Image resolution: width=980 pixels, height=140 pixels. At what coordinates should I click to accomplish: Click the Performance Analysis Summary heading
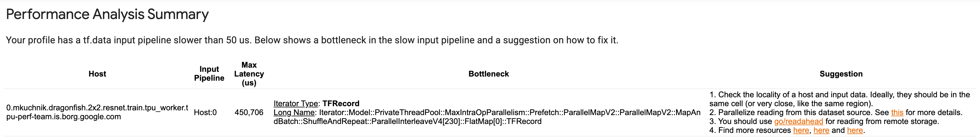pos(107,15)
